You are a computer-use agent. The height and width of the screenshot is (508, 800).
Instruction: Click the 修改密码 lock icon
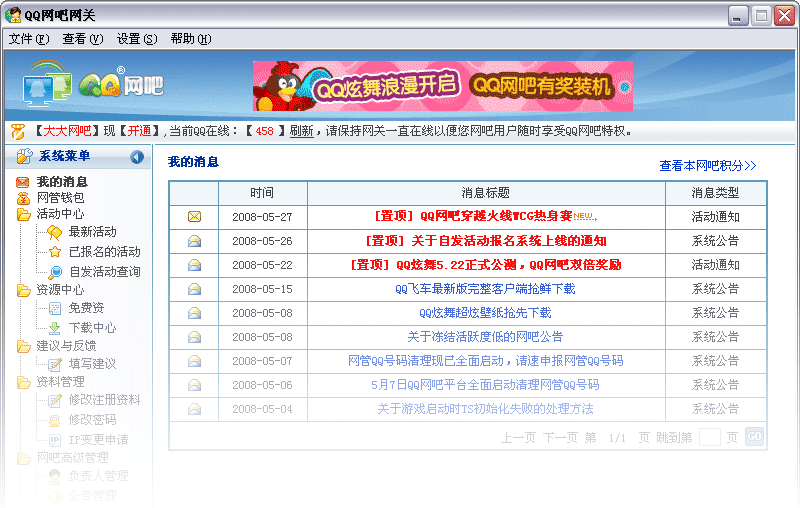point(55,420)
